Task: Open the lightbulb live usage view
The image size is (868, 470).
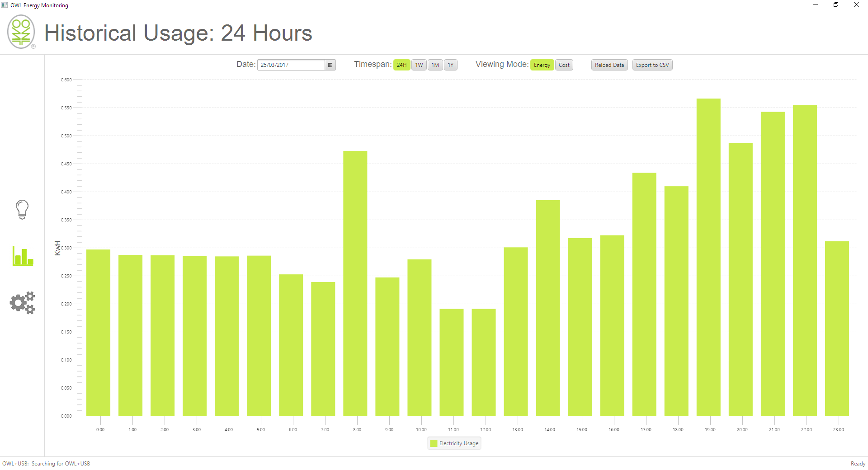Action: click(x=22, y=210)
